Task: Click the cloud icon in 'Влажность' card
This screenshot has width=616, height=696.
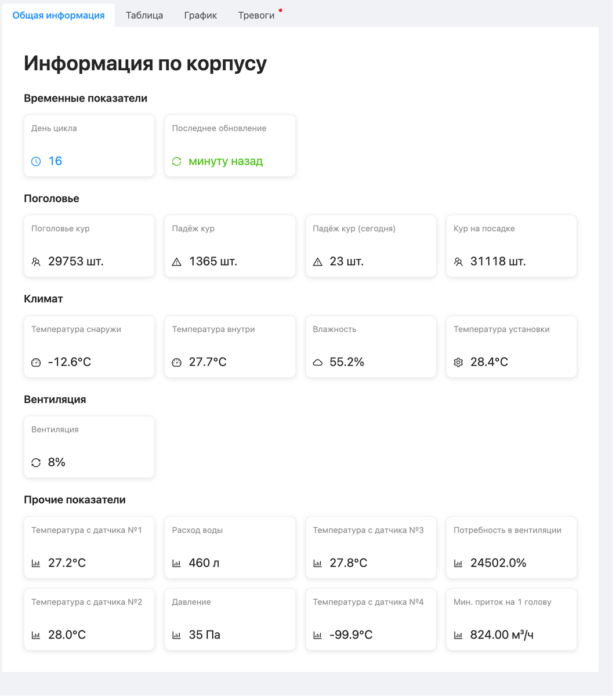Action: click(x=317, y=362)
